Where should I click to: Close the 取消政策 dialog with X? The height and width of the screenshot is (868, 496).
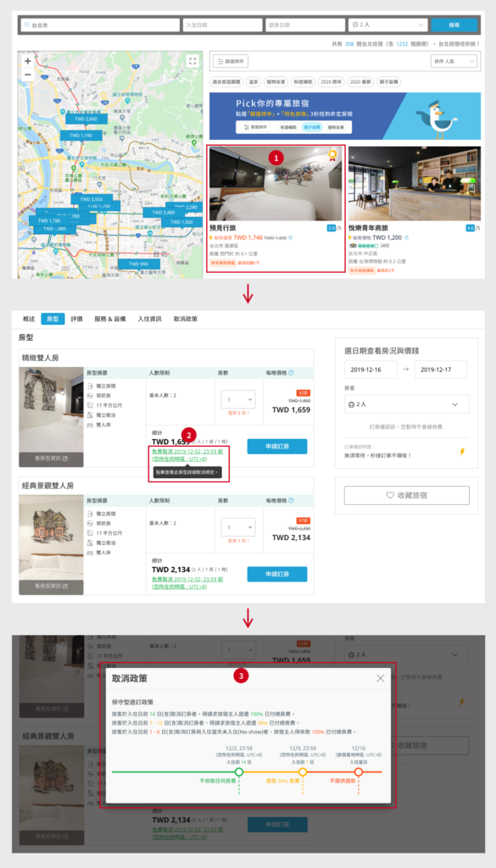pyautogui.click(x=381, y=677)
